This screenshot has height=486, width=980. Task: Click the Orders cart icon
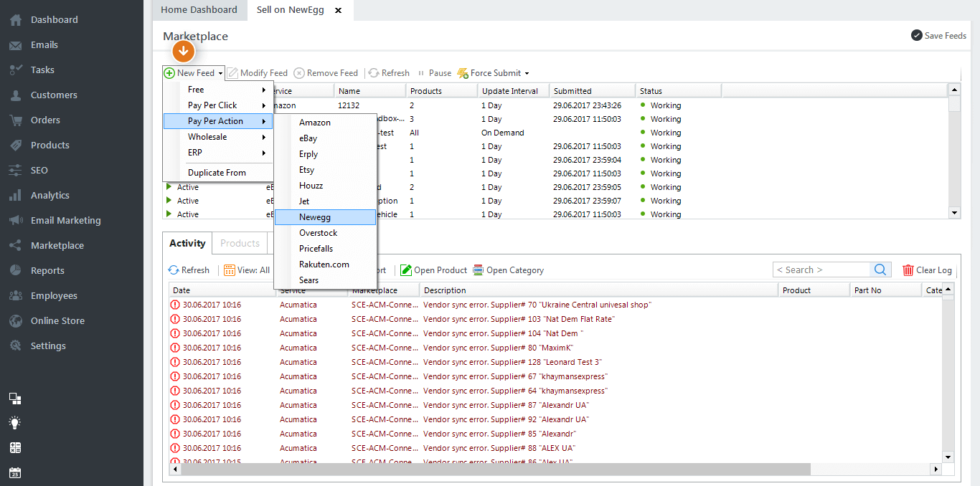click(15, 120)
